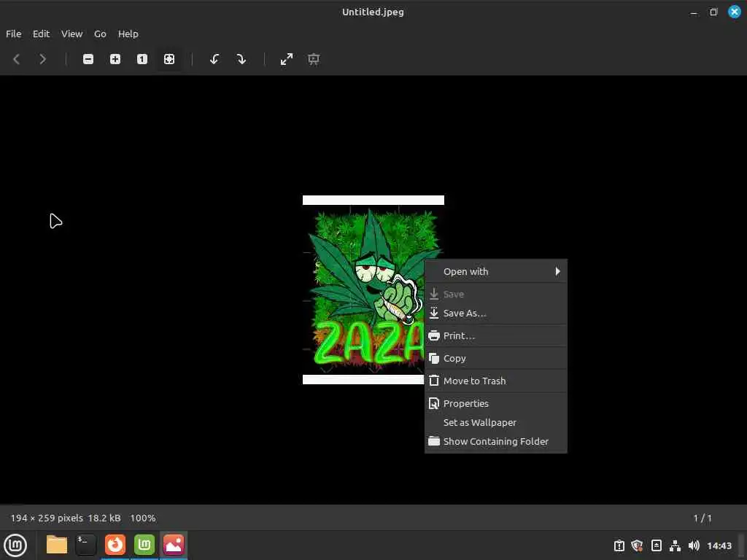Rotate image counterclockwise

[214, 59]
